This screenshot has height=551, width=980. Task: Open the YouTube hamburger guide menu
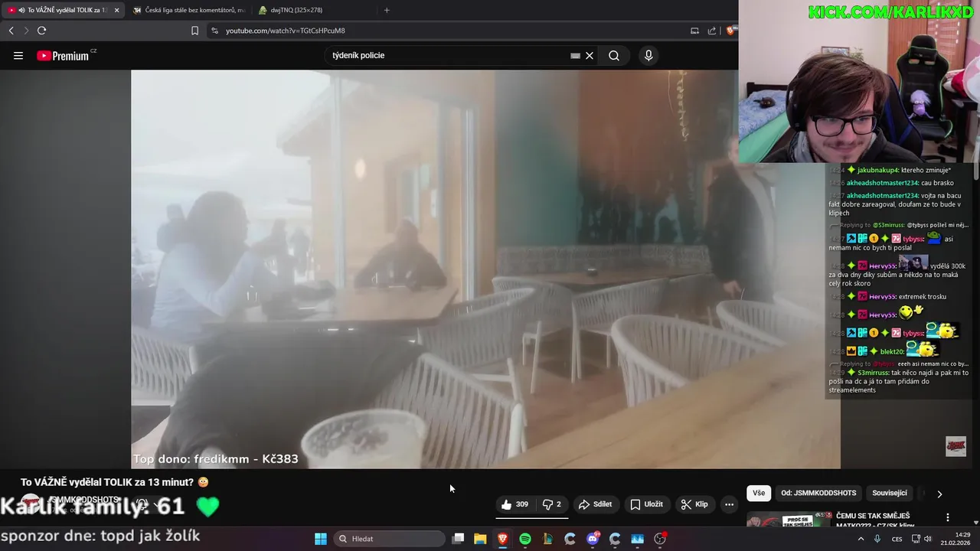click(x=18, y=56)
